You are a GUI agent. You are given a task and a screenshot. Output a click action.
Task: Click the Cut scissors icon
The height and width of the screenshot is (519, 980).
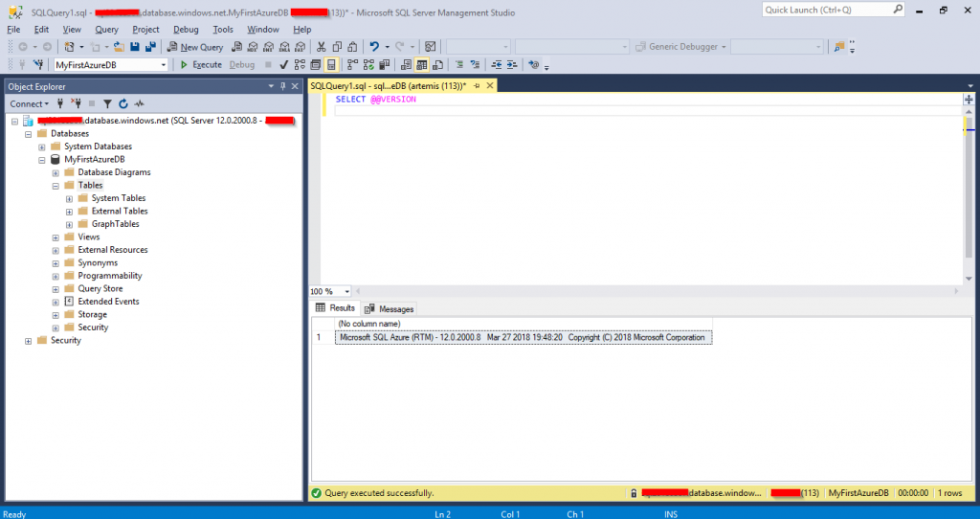(x=322, y=47)
